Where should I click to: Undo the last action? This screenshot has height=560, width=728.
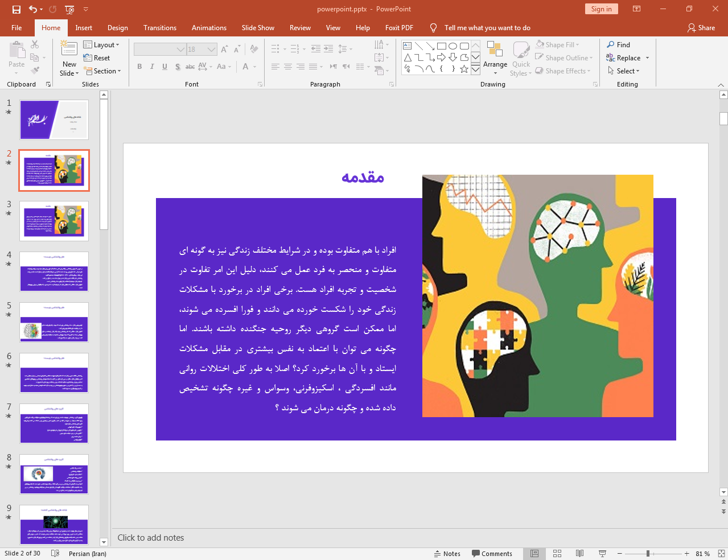pyautogui.click(x=33, y=9)
